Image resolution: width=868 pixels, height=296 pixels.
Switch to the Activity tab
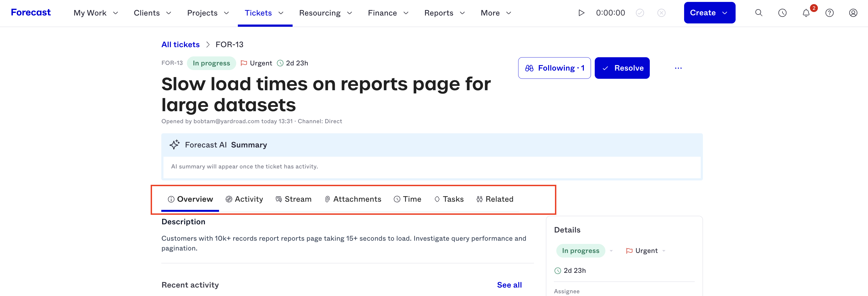click(x=244, y=199)
